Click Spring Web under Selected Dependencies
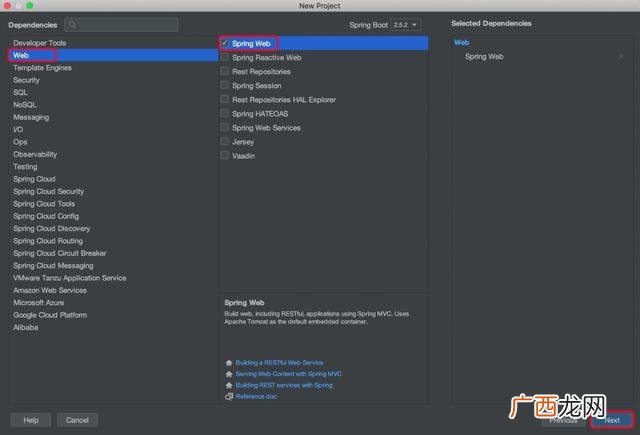 click(484, 57)
